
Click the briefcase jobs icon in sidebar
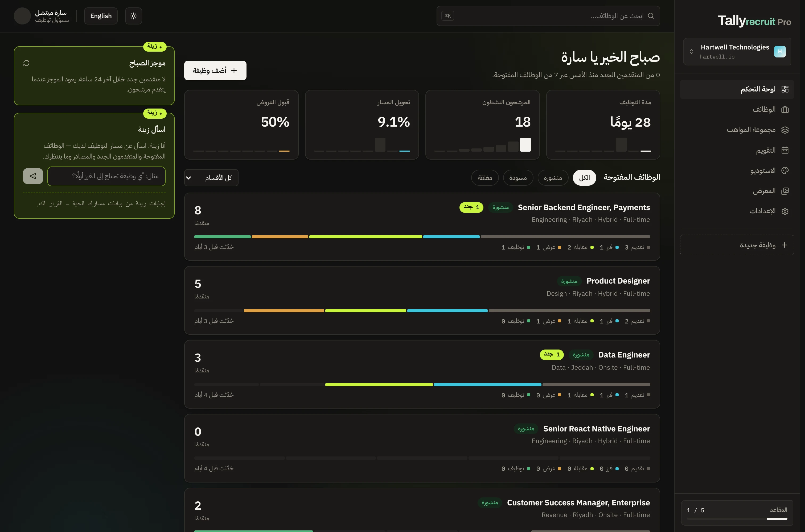[x=785, y=109]
